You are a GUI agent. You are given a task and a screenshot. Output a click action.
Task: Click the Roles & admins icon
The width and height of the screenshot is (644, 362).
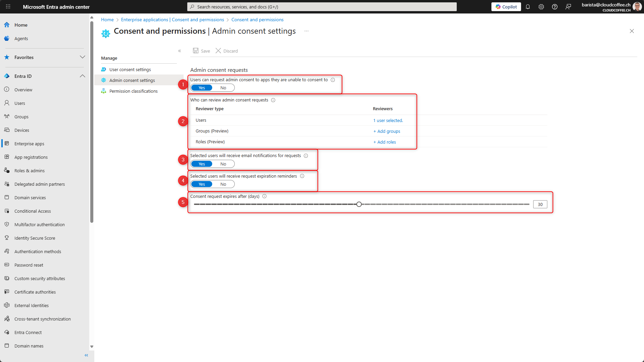pos(7,171)
